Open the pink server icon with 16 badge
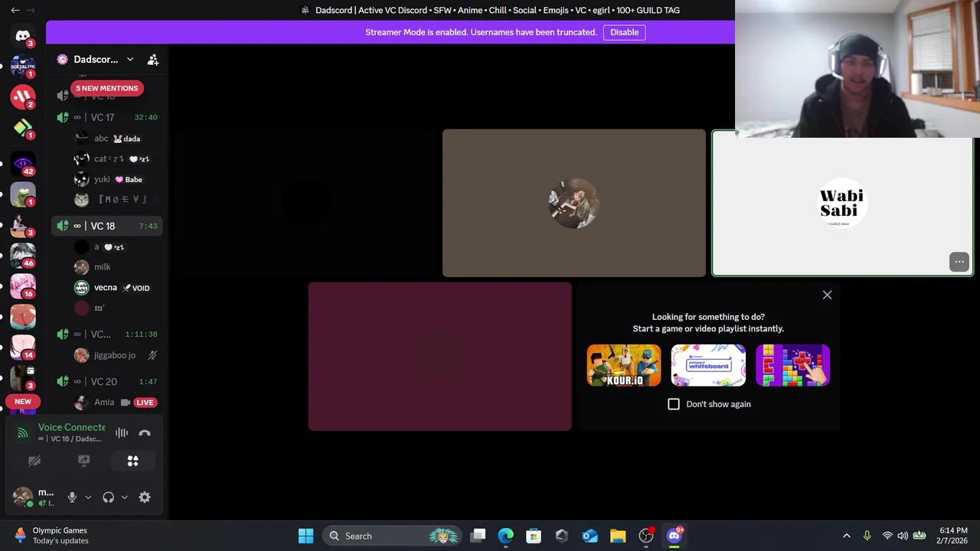This screenshot has height=551, width=980. coord(23,285)
